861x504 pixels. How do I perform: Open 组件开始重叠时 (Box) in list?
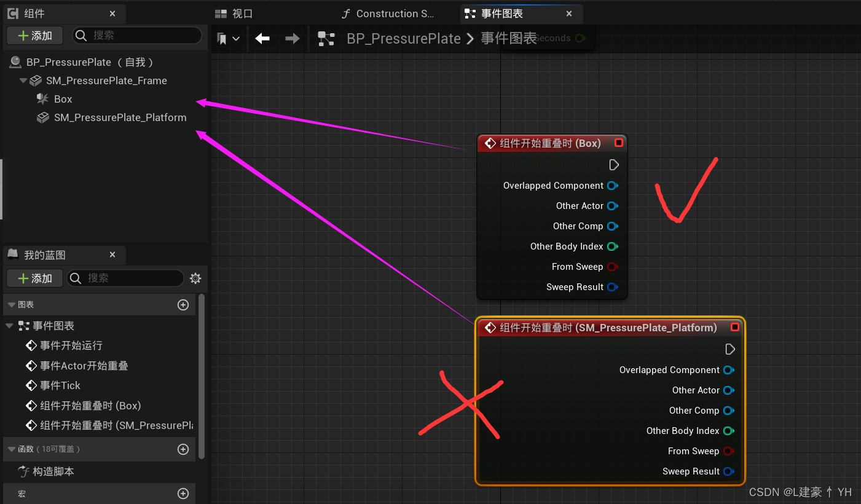pos(90,406)
